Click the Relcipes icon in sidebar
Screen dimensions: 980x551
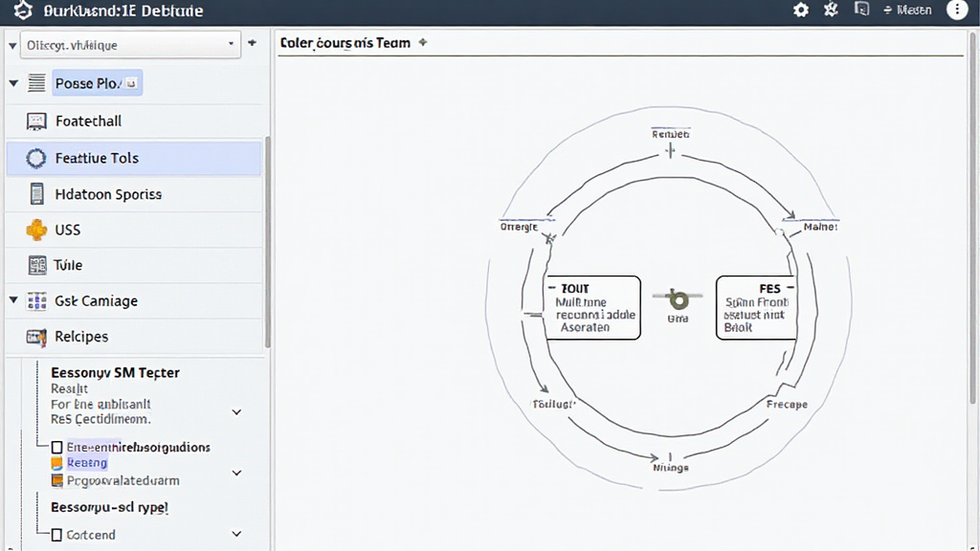(x=37, y=337)
